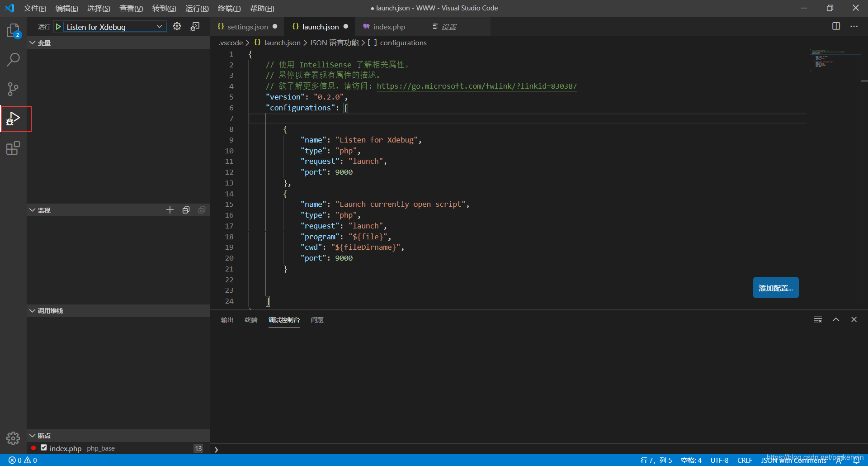Open launch.json via debug gear icon
Screen dimensions: 868x466
[177, 27]
